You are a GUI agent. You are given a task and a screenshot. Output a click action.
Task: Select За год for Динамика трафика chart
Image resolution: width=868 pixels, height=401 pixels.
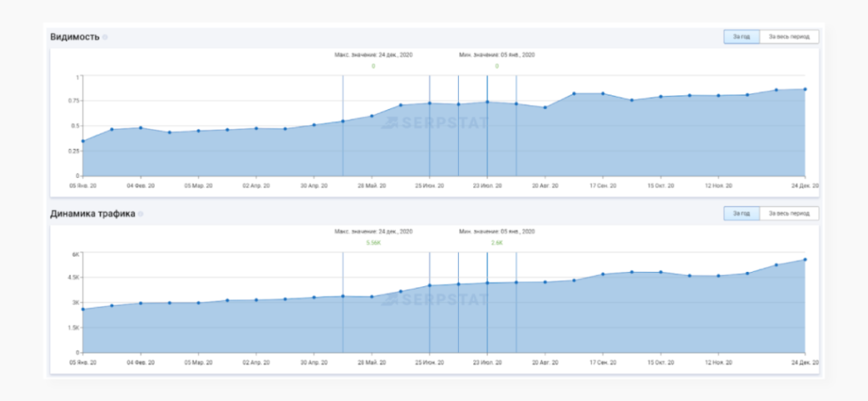click(x=741, y=213)
